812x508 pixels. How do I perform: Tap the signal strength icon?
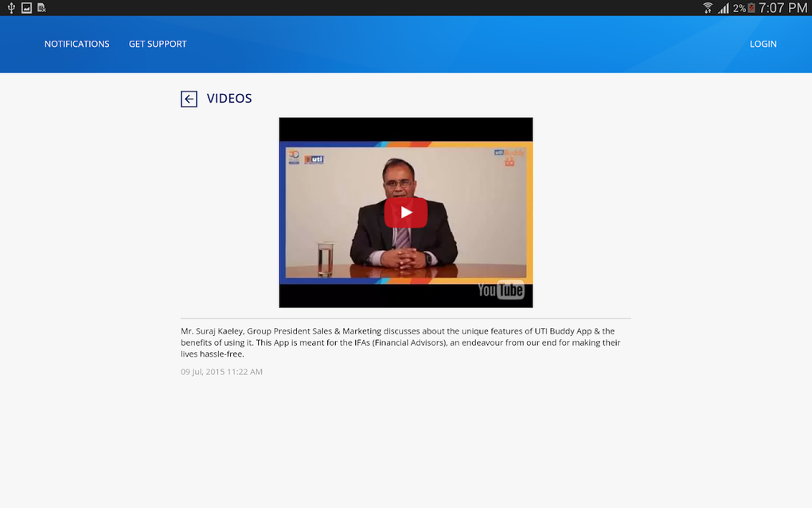pos(724,8)
